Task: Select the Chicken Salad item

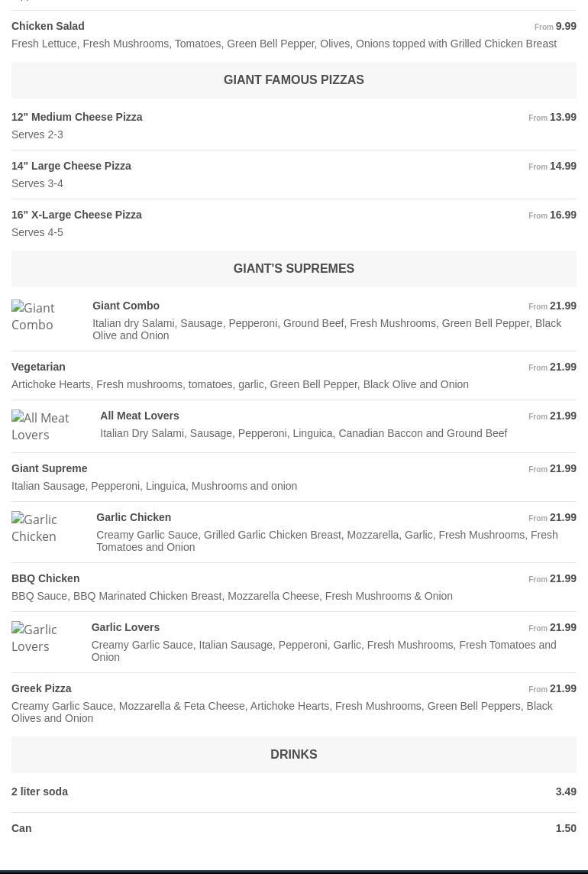Action: [48, 26]
